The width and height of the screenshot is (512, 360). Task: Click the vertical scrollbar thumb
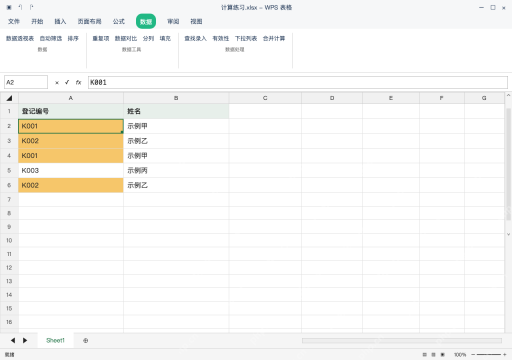[x=508, y=164]
